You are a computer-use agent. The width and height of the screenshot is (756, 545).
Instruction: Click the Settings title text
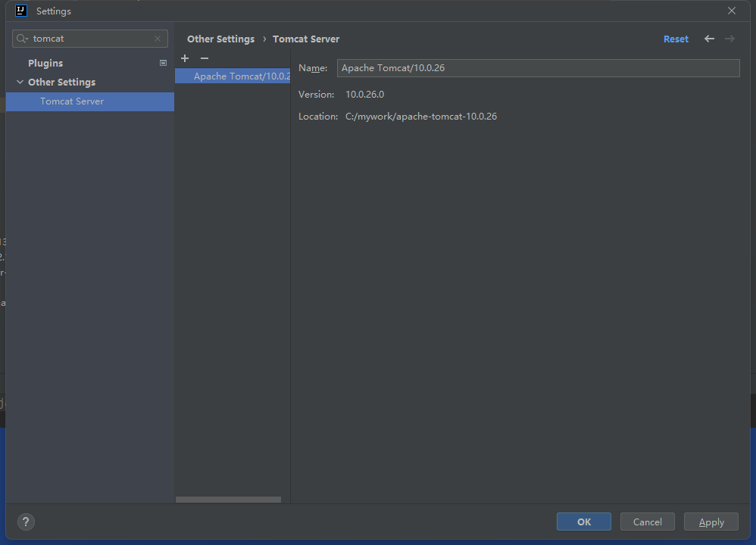pos(54,11)
